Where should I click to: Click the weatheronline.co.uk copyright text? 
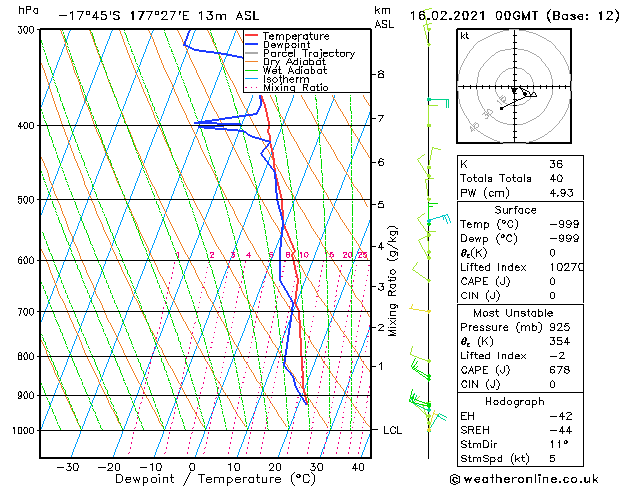tap(524, 479)
